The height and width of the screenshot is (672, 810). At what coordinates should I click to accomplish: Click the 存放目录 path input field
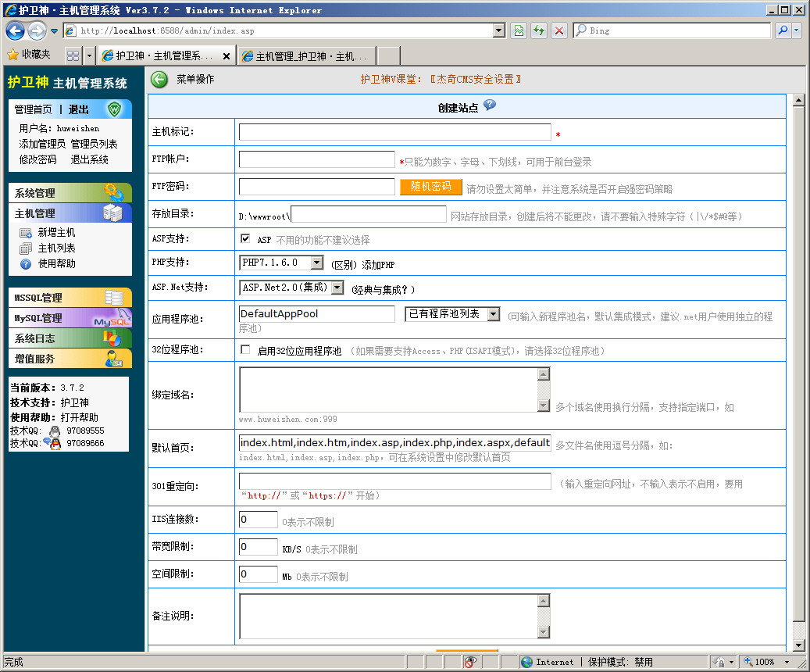tap(369, 214)
